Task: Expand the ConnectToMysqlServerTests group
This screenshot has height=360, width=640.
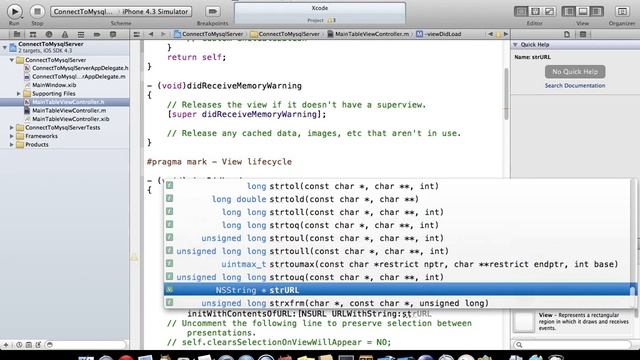Action: [x=12, y=127]
